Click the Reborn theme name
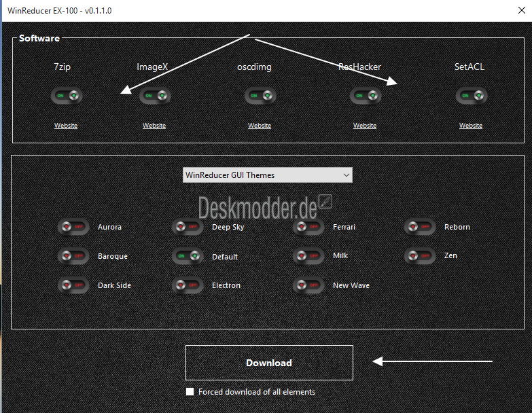The width and height of the screenshot is (532, 413). click(457, 227)
